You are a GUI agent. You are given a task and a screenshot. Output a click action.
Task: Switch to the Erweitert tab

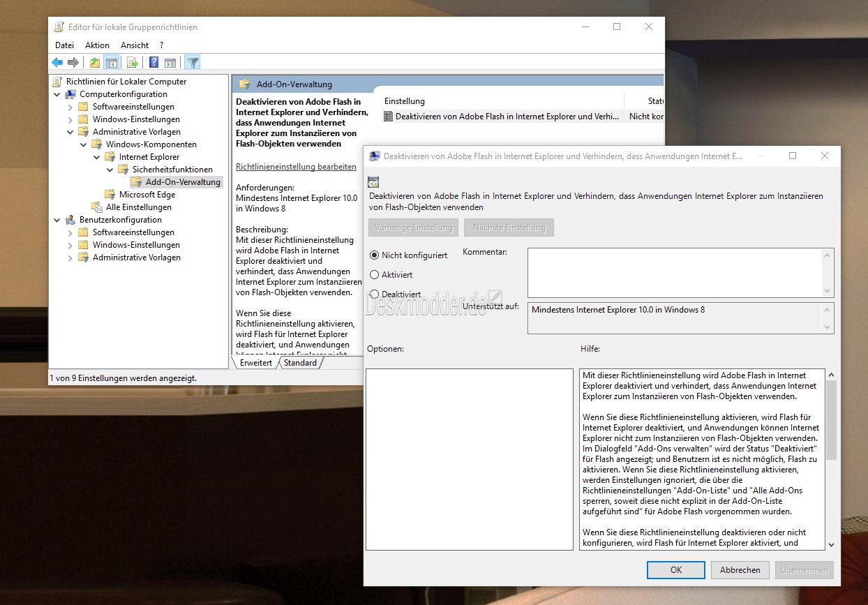point(256,363)
